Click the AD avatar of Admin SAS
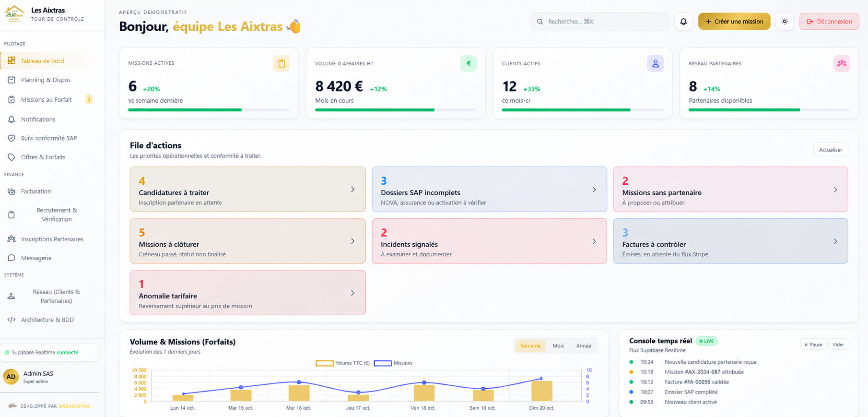868x417 pixels. 11,377
